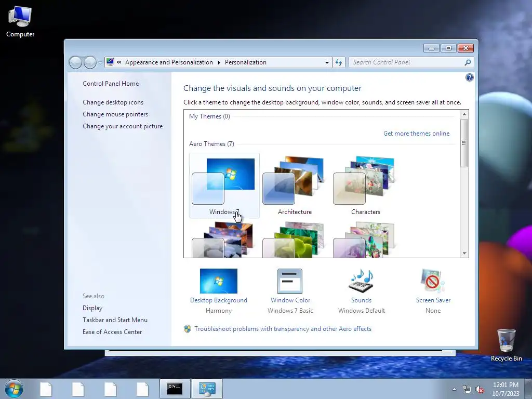Open Display under See also
Viewport: 532px width, 399px height.
[x=92, y=308]
